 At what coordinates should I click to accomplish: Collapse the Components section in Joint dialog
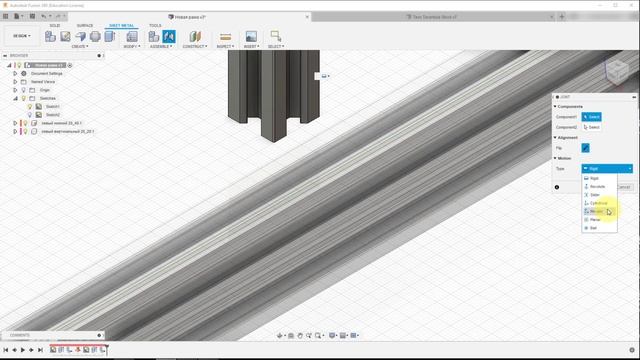[555, 107]
